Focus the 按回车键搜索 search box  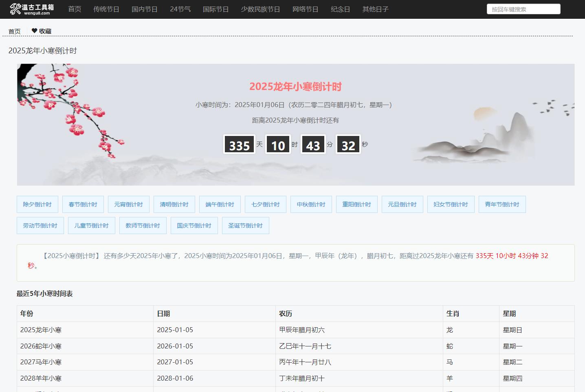(523, 9)
